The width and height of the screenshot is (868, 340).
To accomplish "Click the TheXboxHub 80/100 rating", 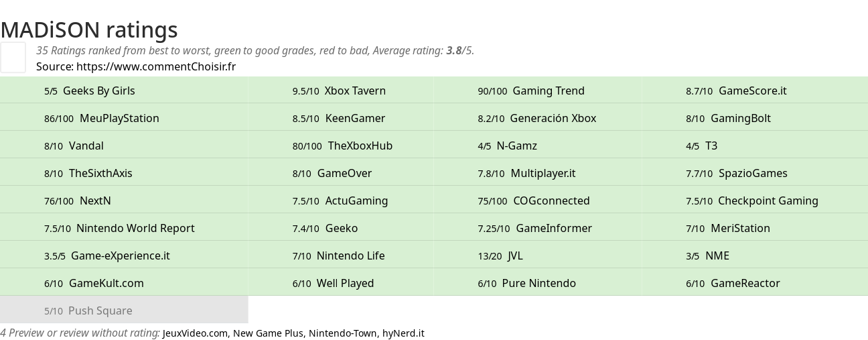I will pos(340,146).
